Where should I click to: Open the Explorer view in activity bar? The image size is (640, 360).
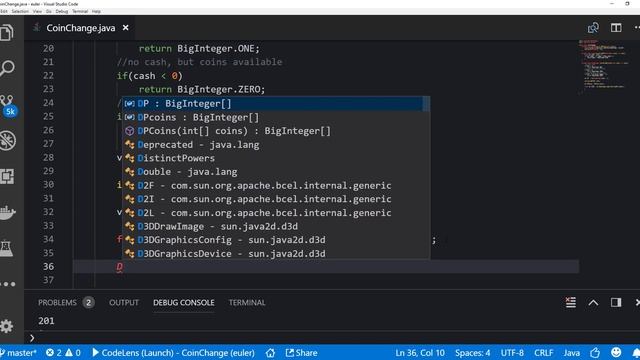7,33
